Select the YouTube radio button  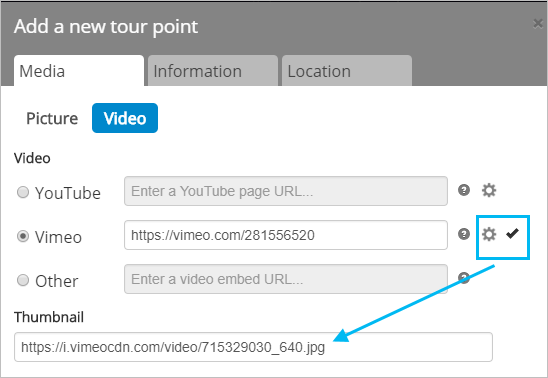(23, 192)
